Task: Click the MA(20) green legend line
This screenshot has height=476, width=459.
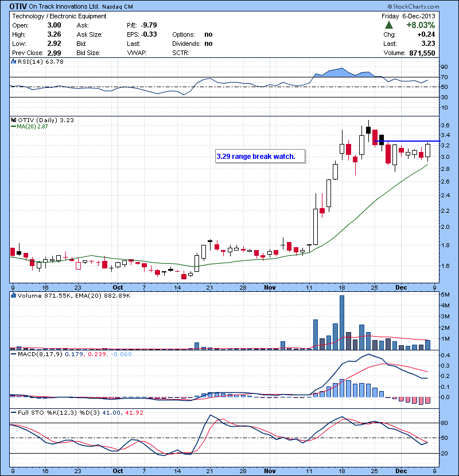Action: 13,127
